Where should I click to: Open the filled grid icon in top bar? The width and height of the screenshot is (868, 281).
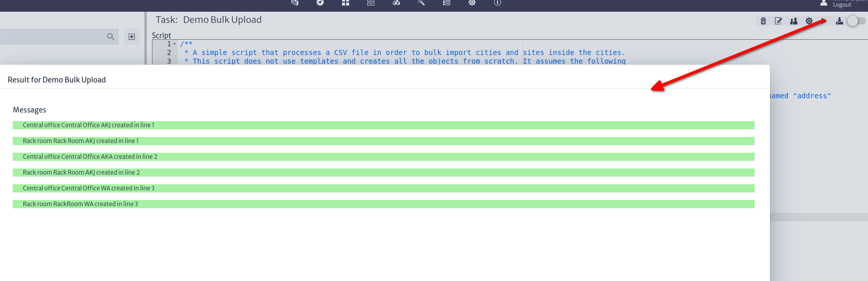[x=346, y=3]
